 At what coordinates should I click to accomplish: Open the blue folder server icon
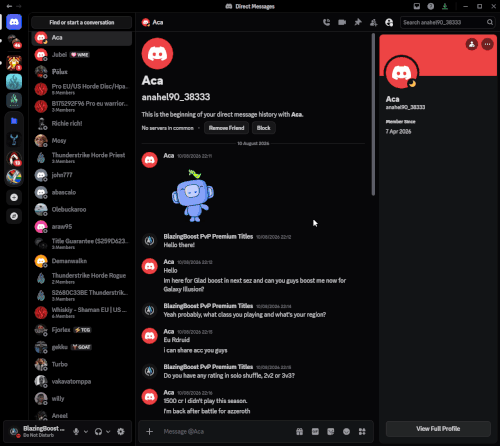click(14, 121)
